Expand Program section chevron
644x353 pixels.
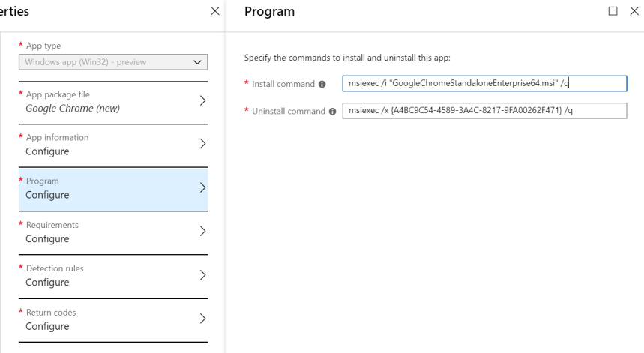click(202, 187)
